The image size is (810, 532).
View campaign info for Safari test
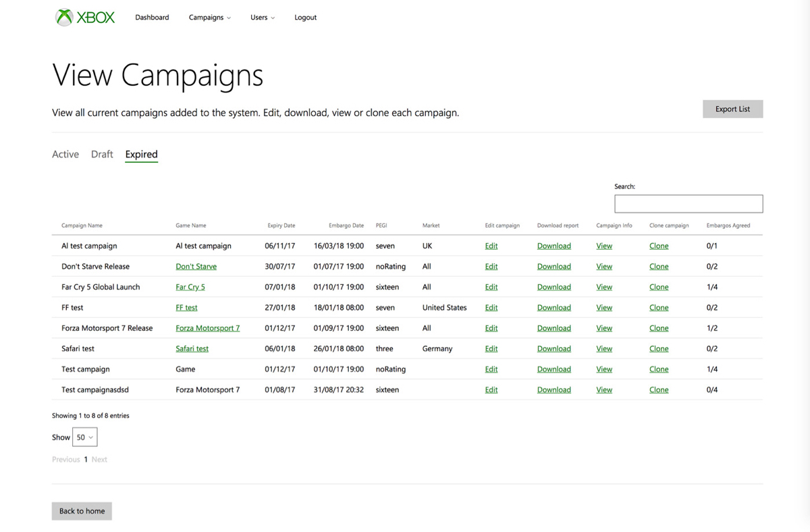[604, 349]
